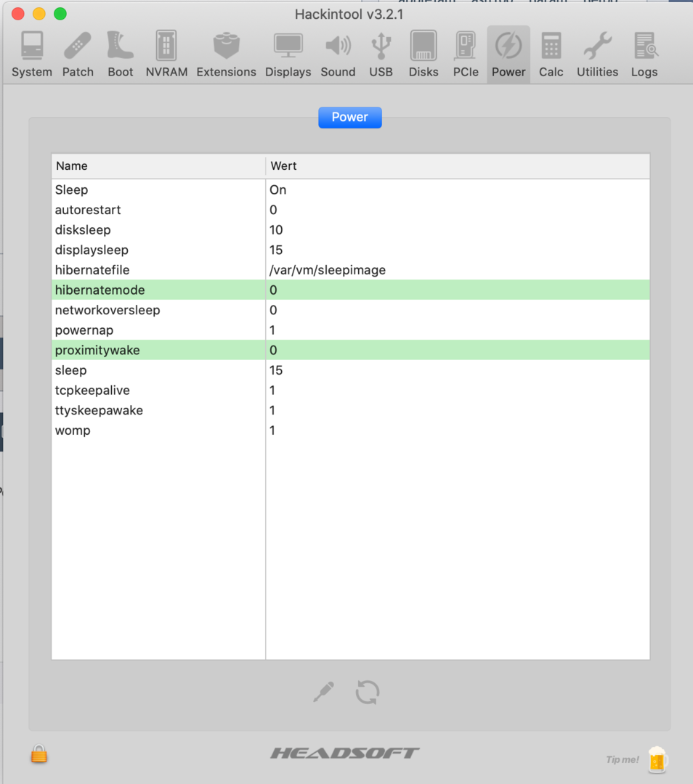
Task: Click the Name column header
Action: [x=158, y=166]
